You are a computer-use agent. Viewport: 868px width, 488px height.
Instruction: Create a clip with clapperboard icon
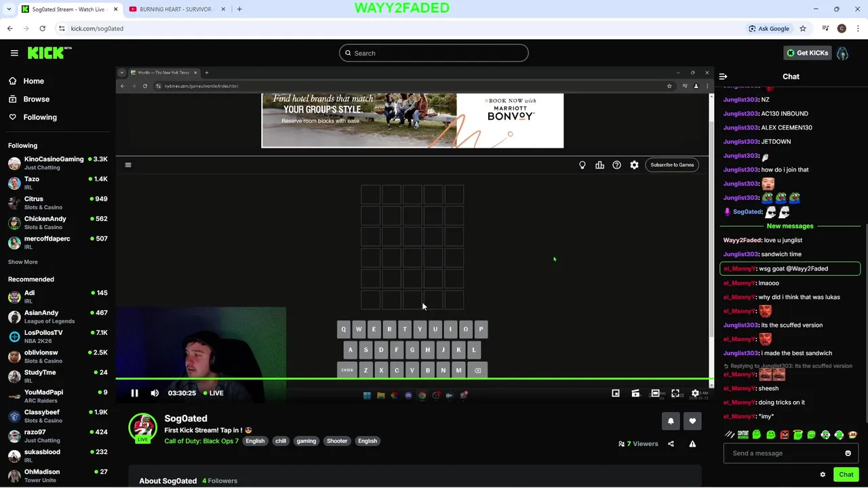point(635,393)
